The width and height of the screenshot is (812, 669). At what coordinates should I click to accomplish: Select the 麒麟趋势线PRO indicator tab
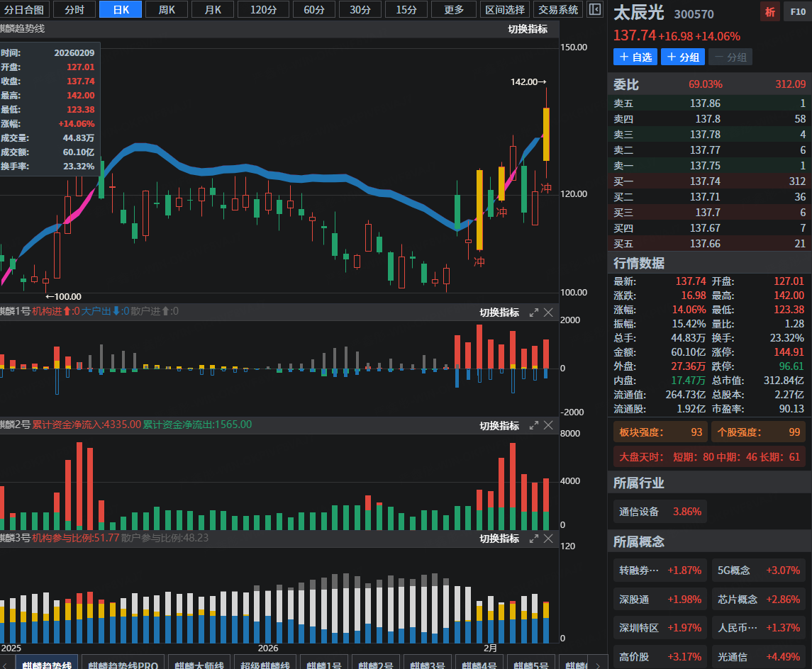123,664
